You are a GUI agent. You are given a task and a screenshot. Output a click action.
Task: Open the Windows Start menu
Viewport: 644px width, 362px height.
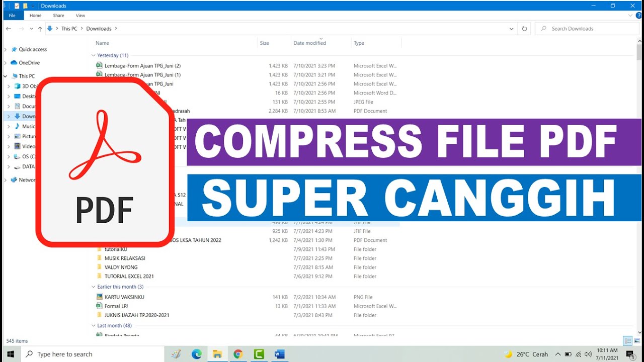tap(10, 354)
